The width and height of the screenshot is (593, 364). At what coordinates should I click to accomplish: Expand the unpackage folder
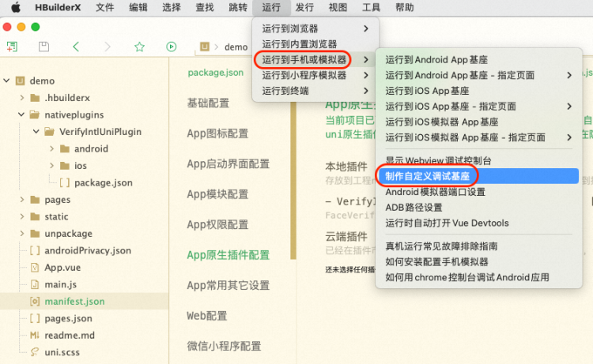[22, 234]
